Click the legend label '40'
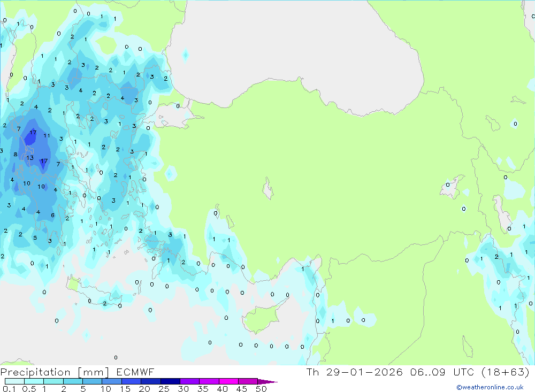This screenshot has height=392, width=535. (x=222, y=389)
